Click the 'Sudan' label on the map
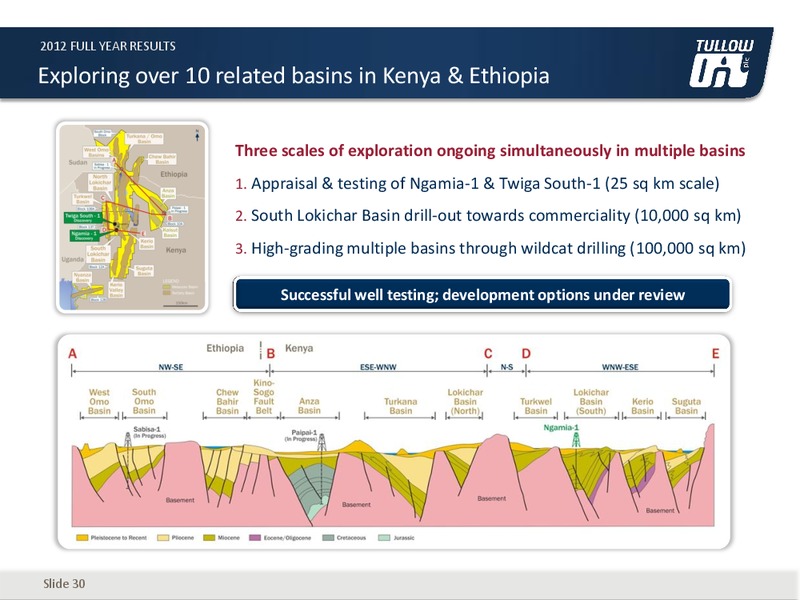Image resolution: width=800 pixels, height=600 pixels. (x=78, y=162)
